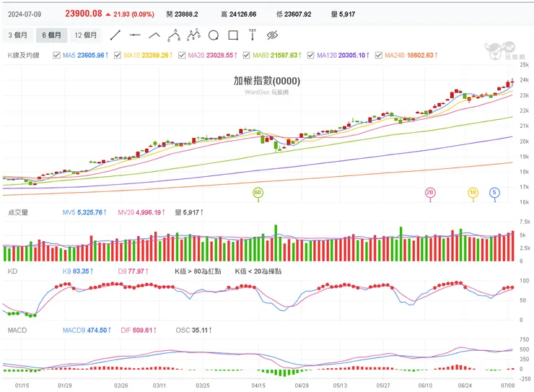Click the MV20 4,996.19 volume label

click(x=141, y=212)
